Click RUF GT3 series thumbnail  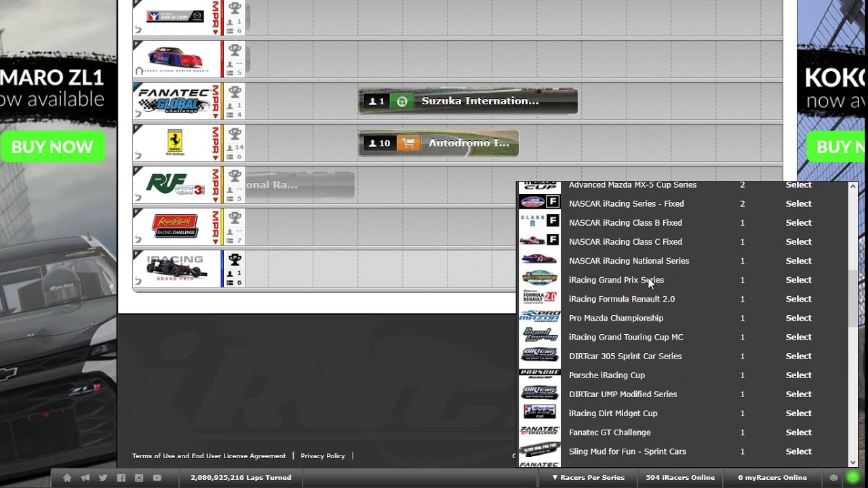point(177,185)
